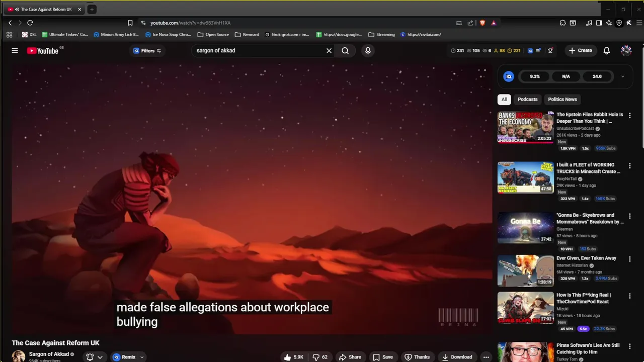The height and width of the screenshot is (362, 644).
Task: Open Brave VPN shield icon
Action: pos(619,23)
